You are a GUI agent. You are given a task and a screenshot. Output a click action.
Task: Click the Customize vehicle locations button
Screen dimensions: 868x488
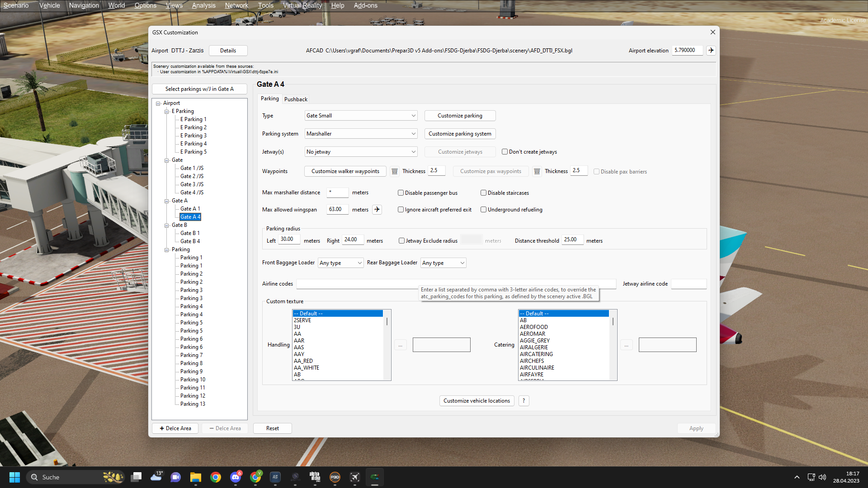pos(476,401)
